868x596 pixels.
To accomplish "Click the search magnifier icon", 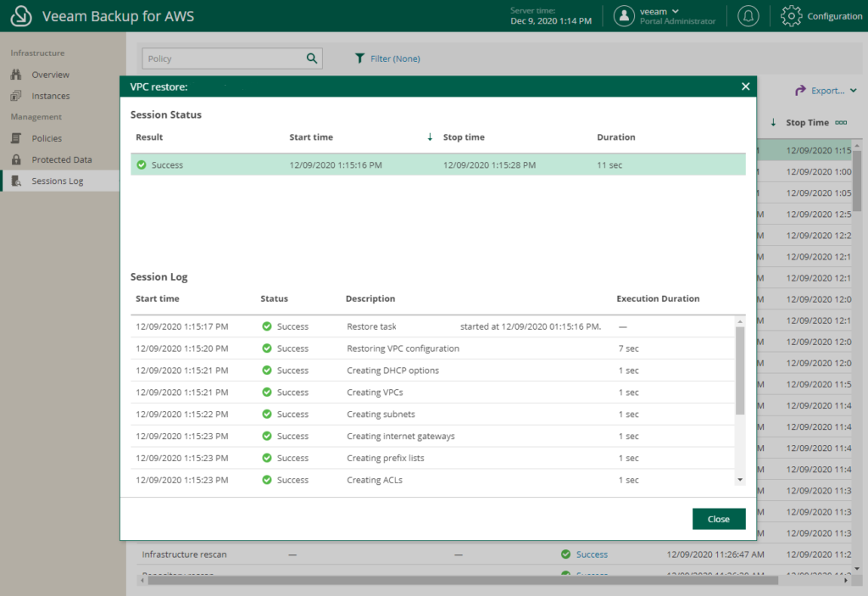I will (312, 58).
